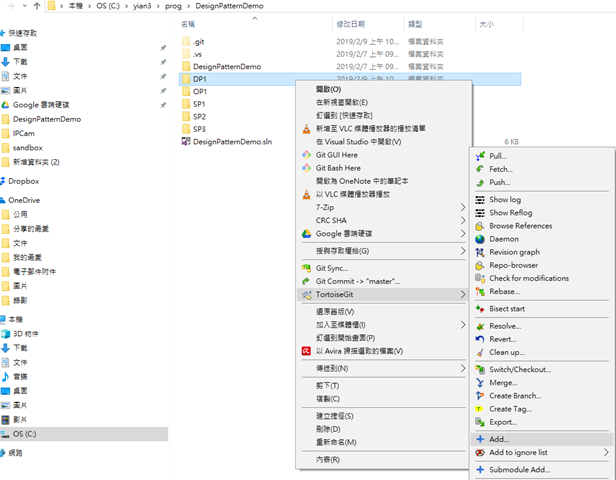
Task: Select 複製(C) menu entry
Action: click(328, 399)
